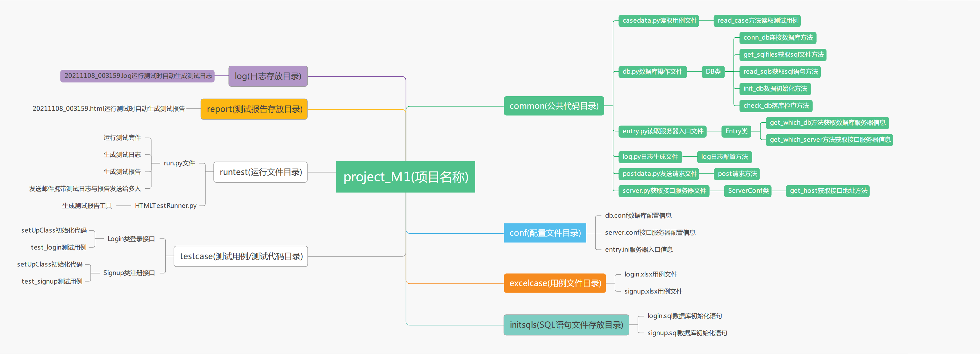Select the testcase(测试用例/测试代码目录) node
This screenshot has width=980, height=356.
(241, 256)
